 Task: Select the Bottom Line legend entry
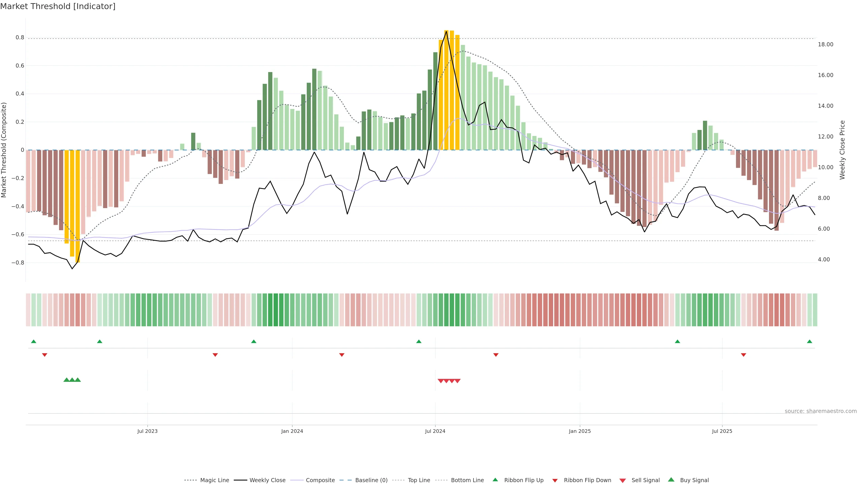pos(467,480)
